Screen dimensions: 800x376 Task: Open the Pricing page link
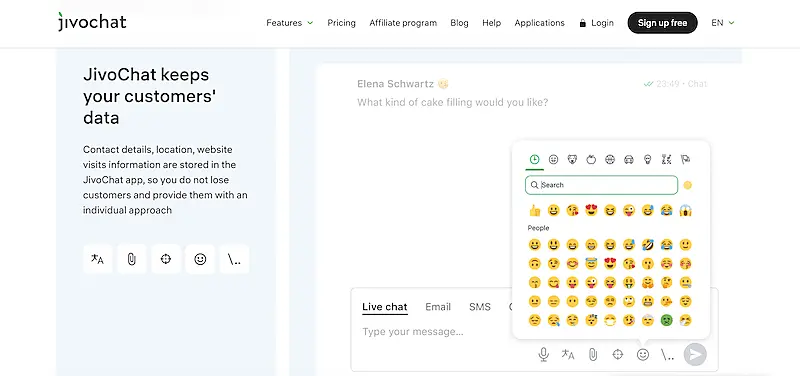click(x=341, y=23)
